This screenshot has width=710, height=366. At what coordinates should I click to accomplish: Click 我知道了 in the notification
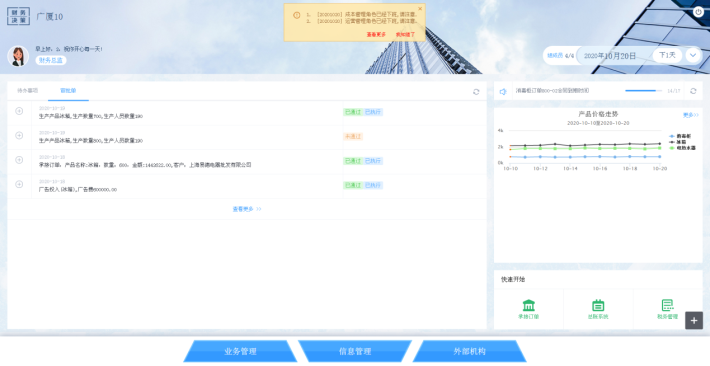pyautogui.click(x=405, y=34)
